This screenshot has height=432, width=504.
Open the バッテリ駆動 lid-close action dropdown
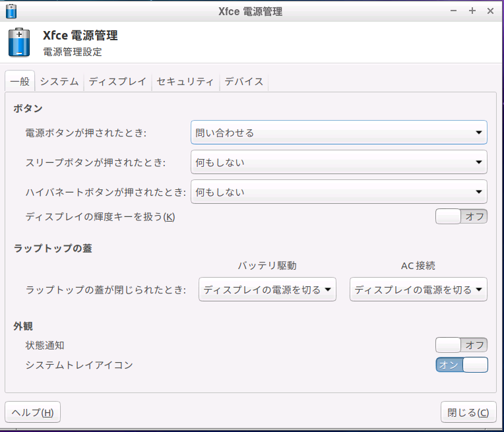click(x=267, y=290)
